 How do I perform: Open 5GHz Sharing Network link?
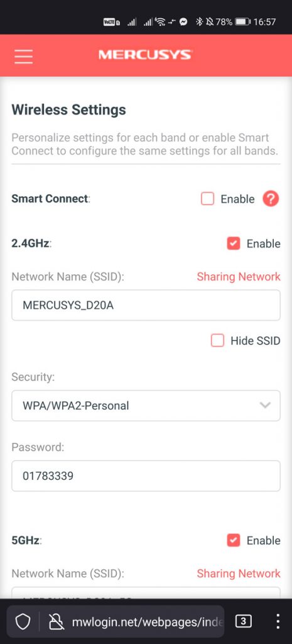pos(239,574)
